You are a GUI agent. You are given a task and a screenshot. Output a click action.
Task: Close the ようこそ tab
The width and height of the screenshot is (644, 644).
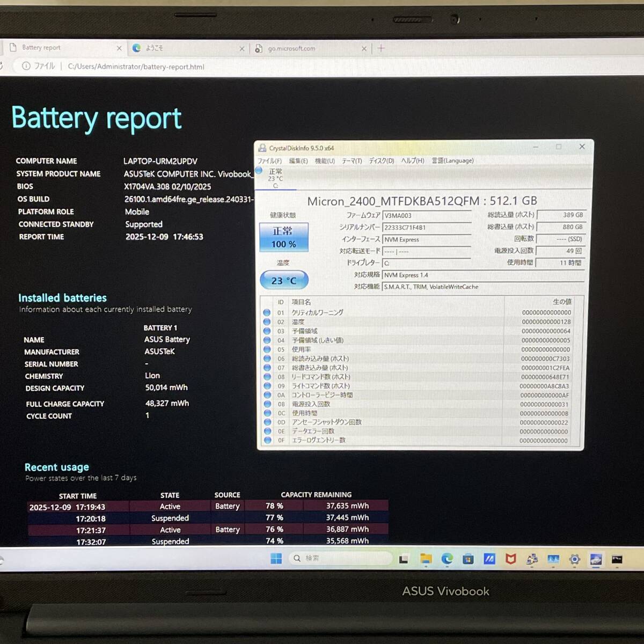coord(241,48)
